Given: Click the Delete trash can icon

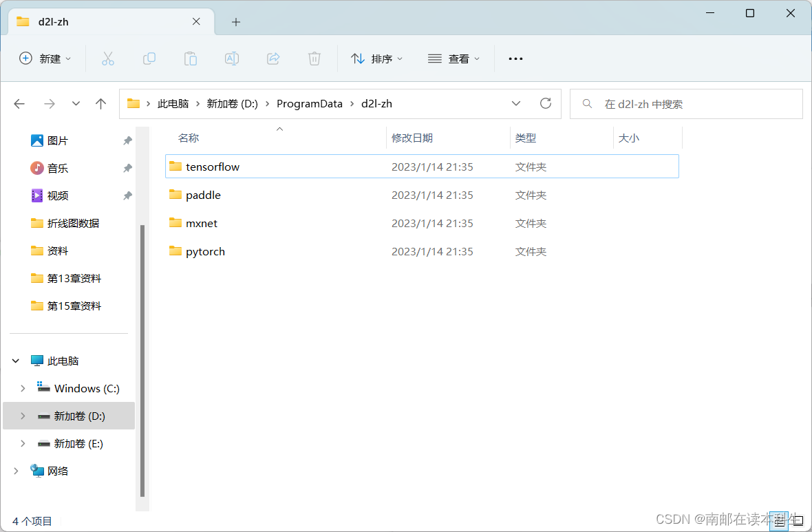Looking at the screenshot, I should (x=314, y=58).
